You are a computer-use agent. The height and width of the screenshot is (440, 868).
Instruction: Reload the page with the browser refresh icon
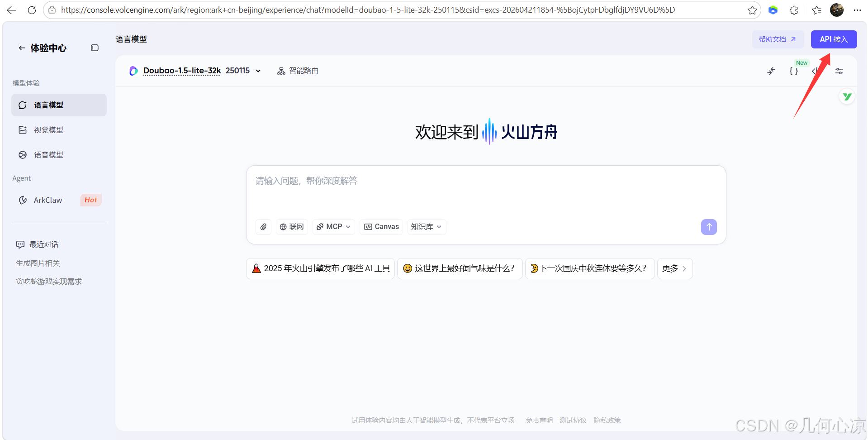(32, 10)
